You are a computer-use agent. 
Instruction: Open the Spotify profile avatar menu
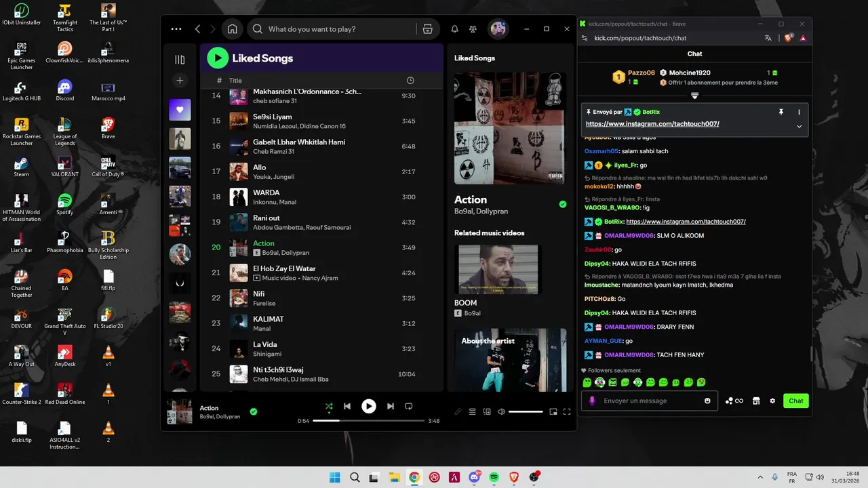pos(498,28)
